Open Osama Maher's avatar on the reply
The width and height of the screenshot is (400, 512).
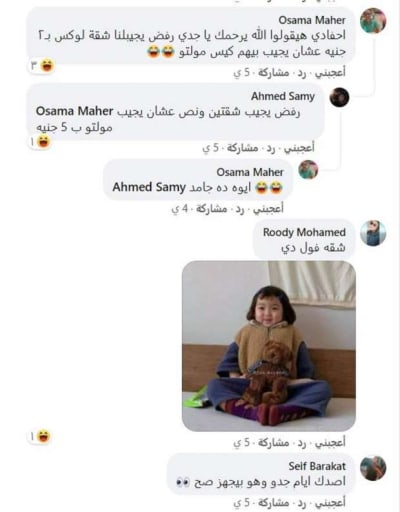tap(308, 170)
